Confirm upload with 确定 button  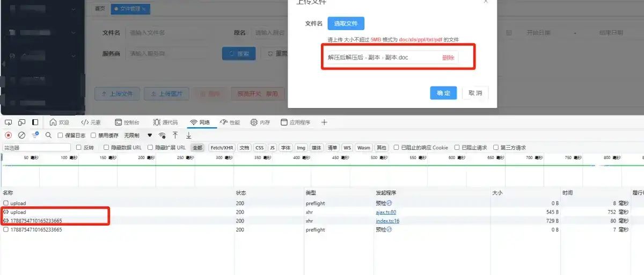click(x=443, y=93)
